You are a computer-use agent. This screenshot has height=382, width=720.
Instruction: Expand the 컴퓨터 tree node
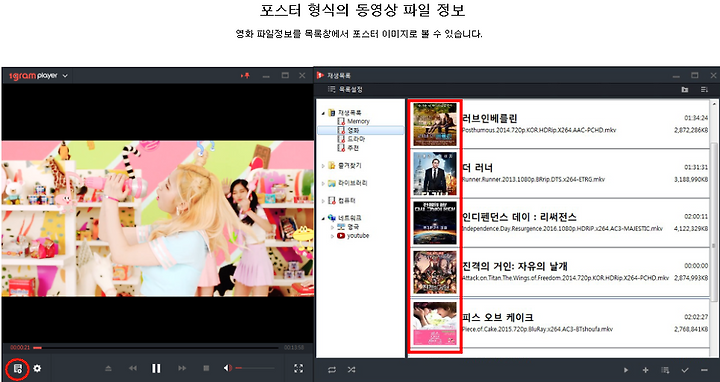(x=323, y=201)
